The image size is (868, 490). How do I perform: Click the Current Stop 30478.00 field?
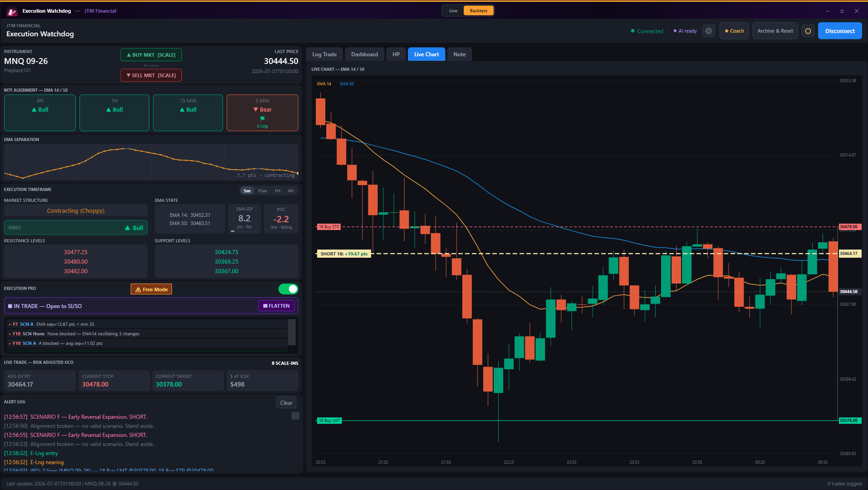(114, 381)
